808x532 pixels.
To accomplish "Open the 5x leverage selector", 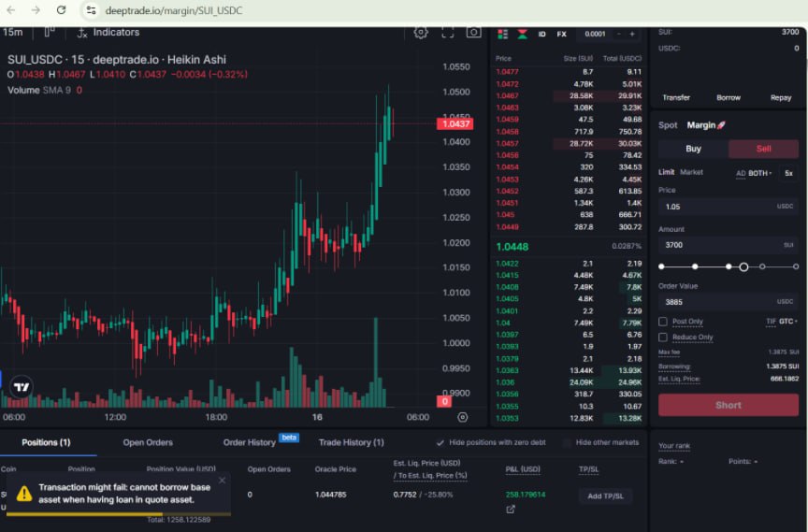I will (x=789, y=173).
